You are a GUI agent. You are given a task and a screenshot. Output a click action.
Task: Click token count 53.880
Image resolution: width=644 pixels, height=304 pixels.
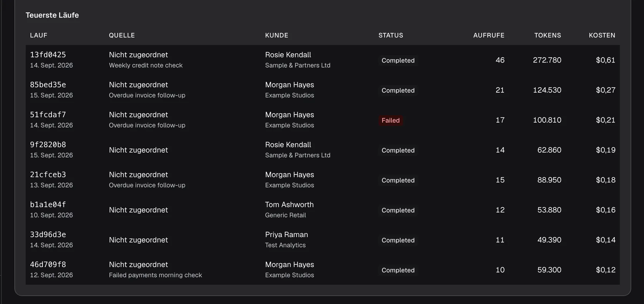(x=549, y=210)
